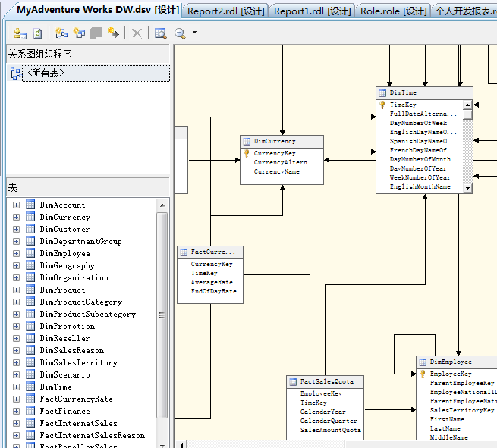This screenshot has height=448, width=497.
Task: Switch to the Report2.rdl tab
Action: click(x=225, y=11)
